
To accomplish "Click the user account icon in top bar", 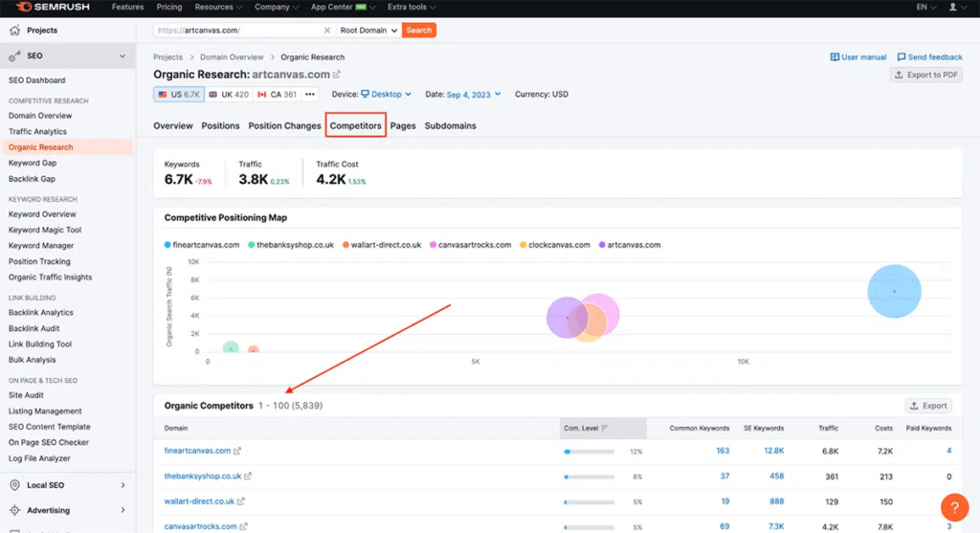I will click(x=952, y=7).
